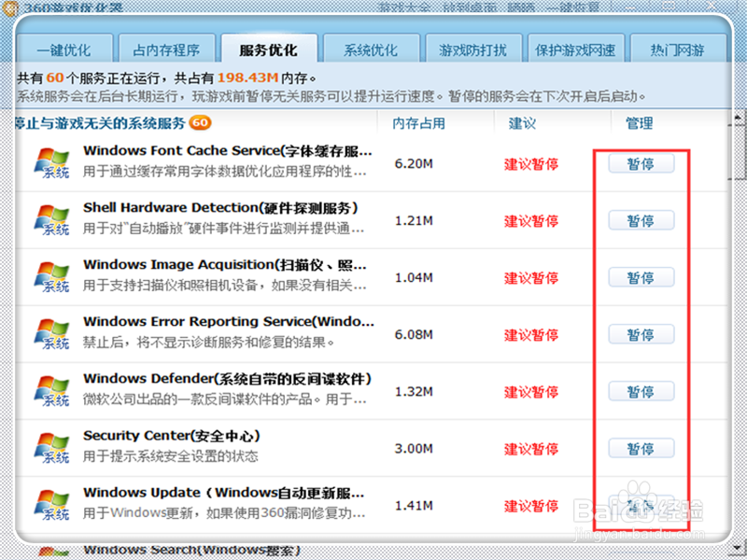This screenshot has height=560, width=747.
Task: Click the 6.08M memory value
Action: point(414,335)
